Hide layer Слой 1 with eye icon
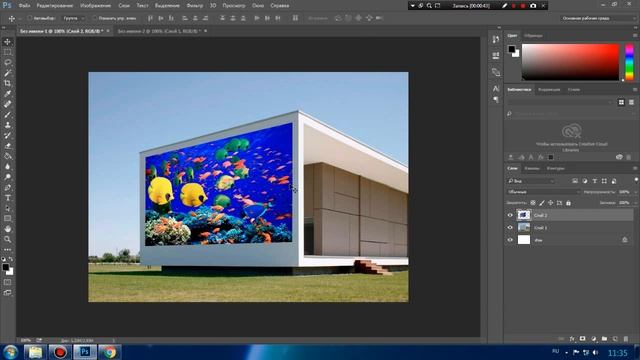The width and height of the screenshot is (640, 360). pos(510,227)
